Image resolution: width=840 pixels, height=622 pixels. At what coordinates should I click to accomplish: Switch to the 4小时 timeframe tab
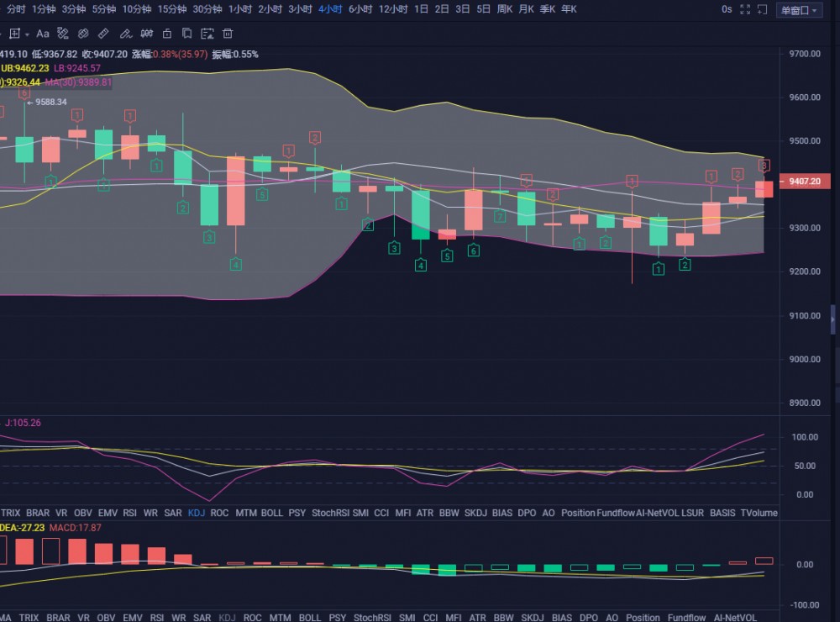(x=328, y=9)
